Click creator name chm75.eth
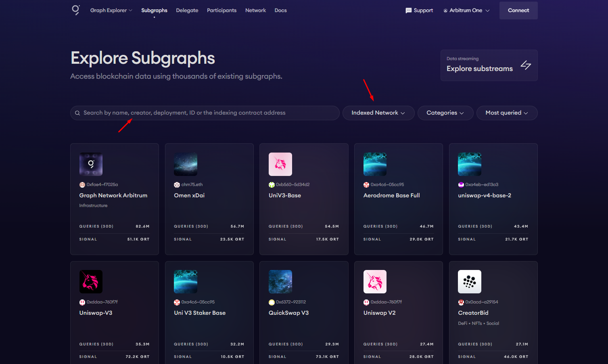This screenshot has height=364, width=608. pyautogui.click(x=192, y=185)
